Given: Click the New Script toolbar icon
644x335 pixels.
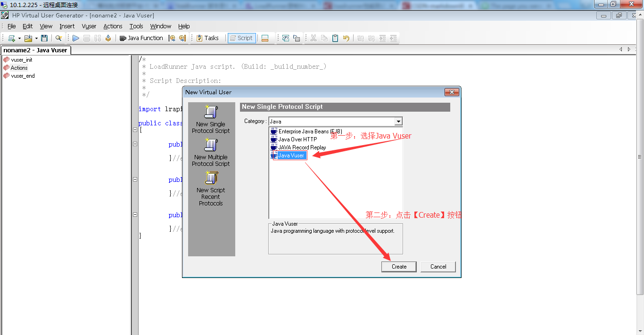Looking at the screenshot, I should (x=12, y=38).
